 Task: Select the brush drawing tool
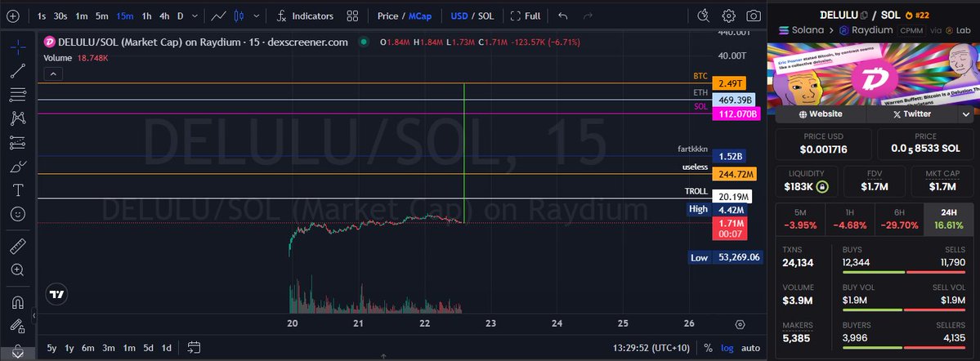(18, 166)
